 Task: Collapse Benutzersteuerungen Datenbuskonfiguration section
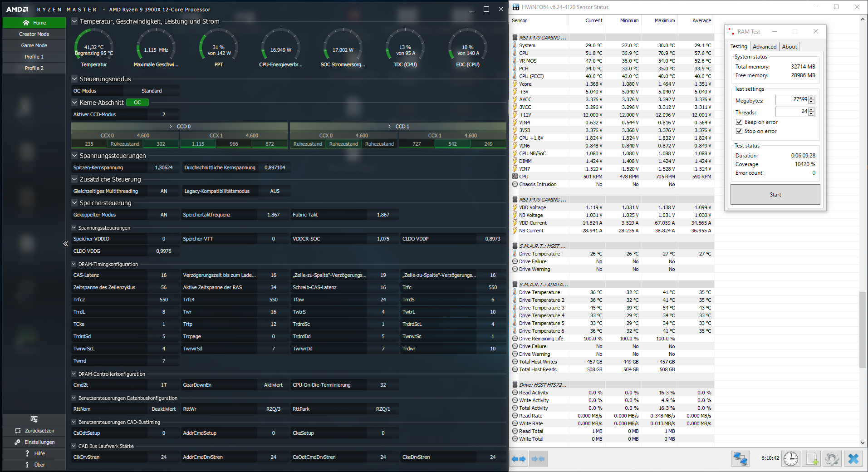coord(74,398)
